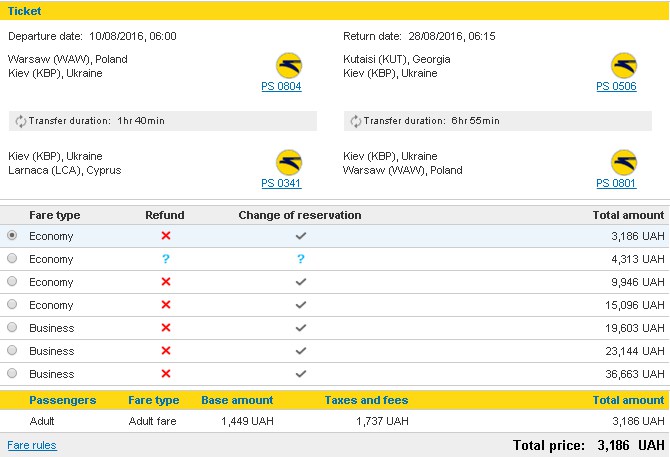
Task: Click the Adult fare cell
Action: point(153,422)
